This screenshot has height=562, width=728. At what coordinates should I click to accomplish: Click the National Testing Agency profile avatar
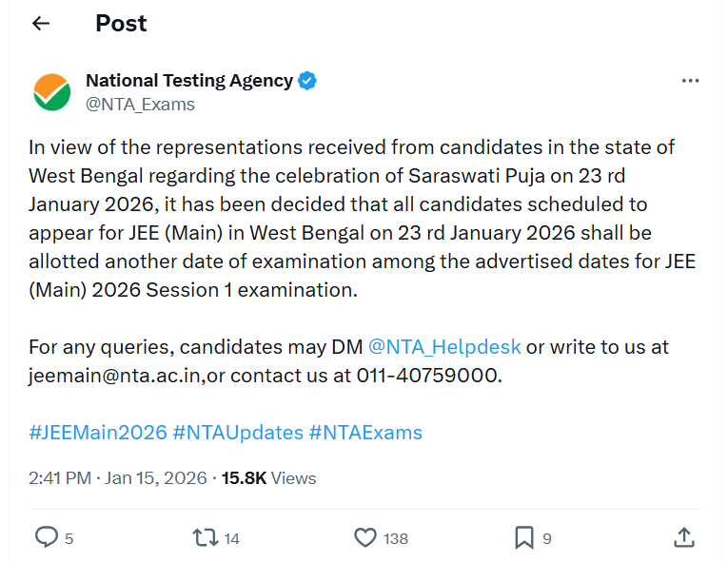52,92
